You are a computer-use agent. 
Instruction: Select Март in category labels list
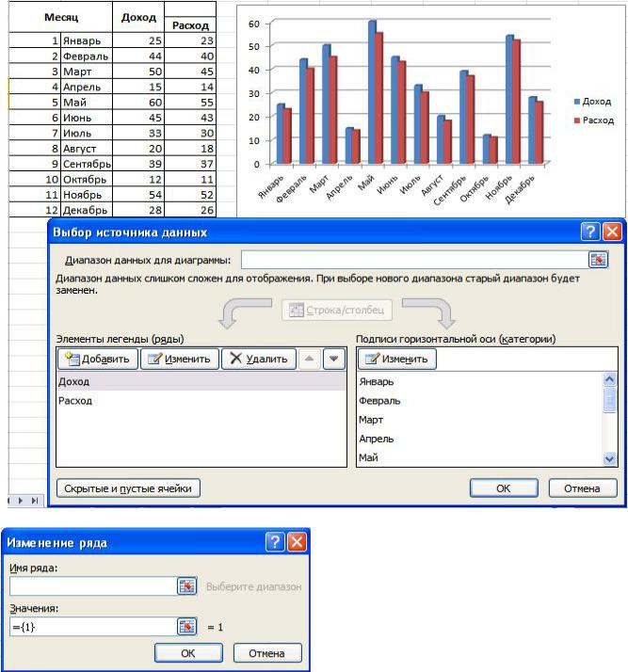click(479, 420)
